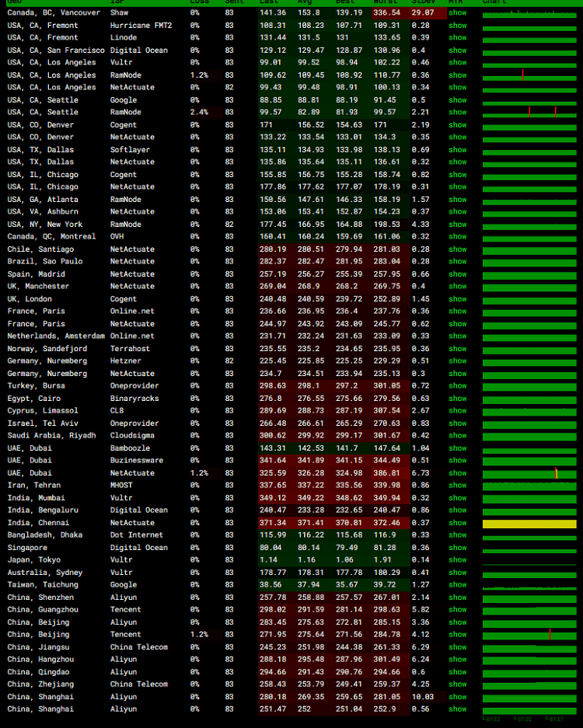Click the chart with red spike for RamNode Los Angeles

pos(529,75)
